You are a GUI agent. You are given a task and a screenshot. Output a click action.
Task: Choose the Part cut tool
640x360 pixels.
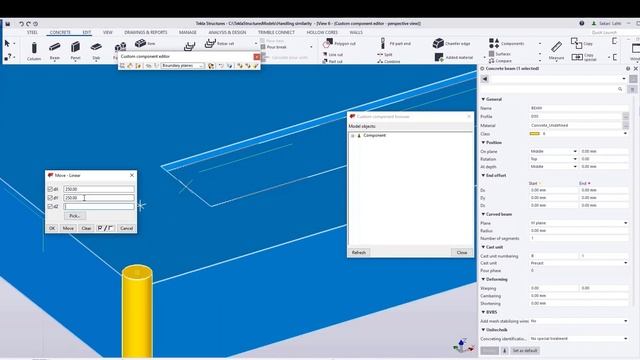tap(333, 61)
